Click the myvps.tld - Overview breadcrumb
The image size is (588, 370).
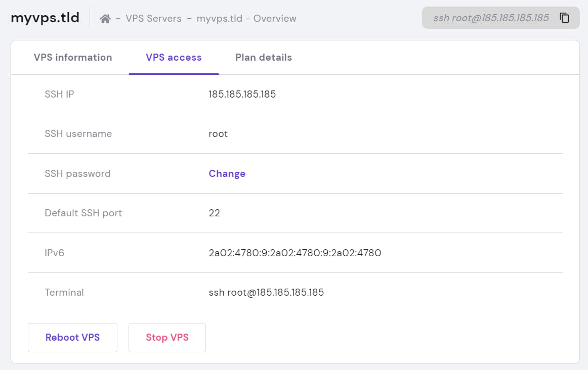(x=246, y=19)
